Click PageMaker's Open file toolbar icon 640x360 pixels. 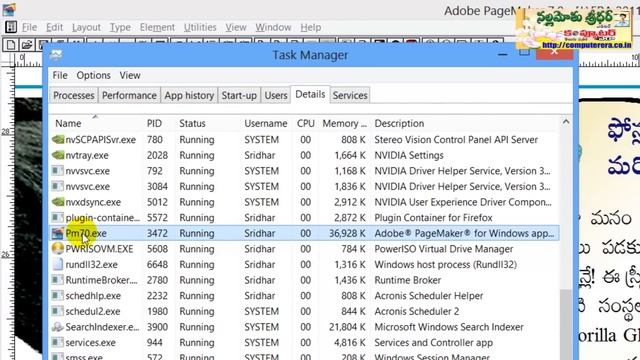27,45
